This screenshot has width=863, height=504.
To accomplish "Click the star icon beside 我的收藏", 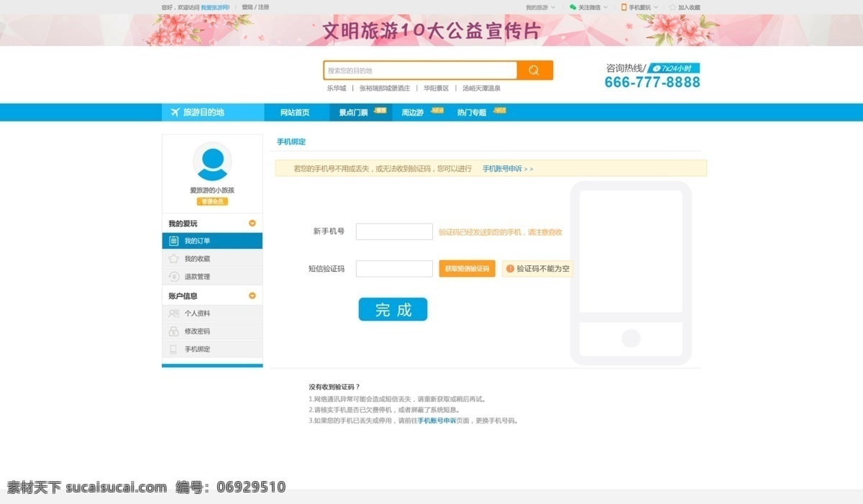I will pyautogui.click(x=173, y=259).
